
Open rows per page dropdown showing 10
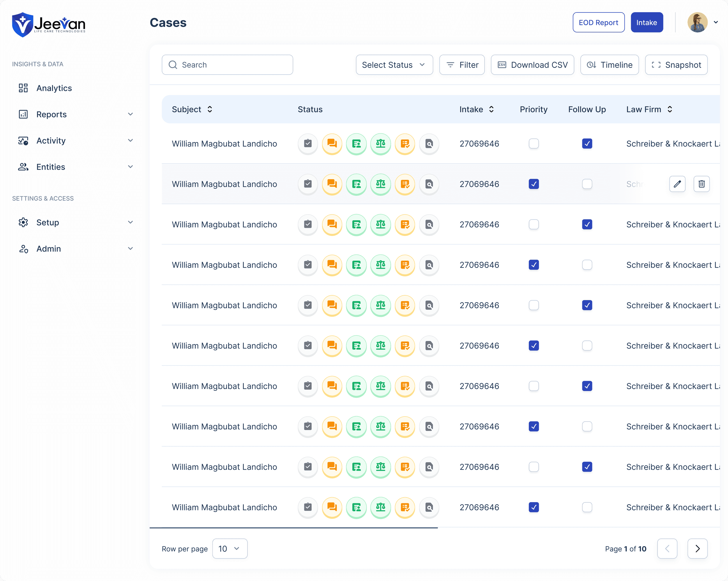229,549
